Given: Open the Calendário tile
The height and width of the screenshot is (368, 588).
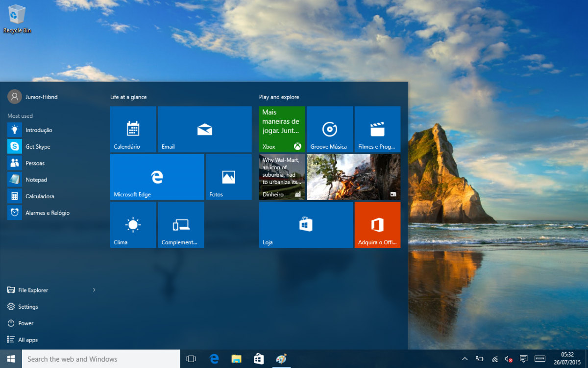Looking at the screenshot, I should (133, 129).
